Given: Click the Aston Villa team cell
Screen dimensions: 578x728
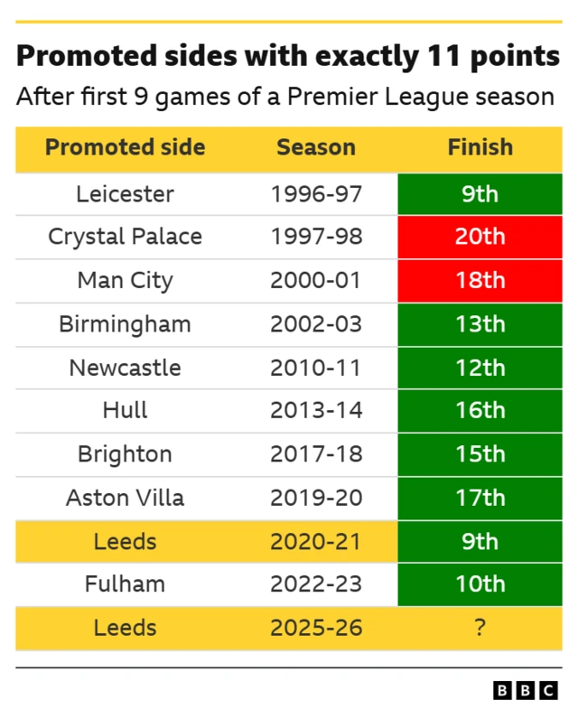Looking at the screenshot, I should coord(125,497).
